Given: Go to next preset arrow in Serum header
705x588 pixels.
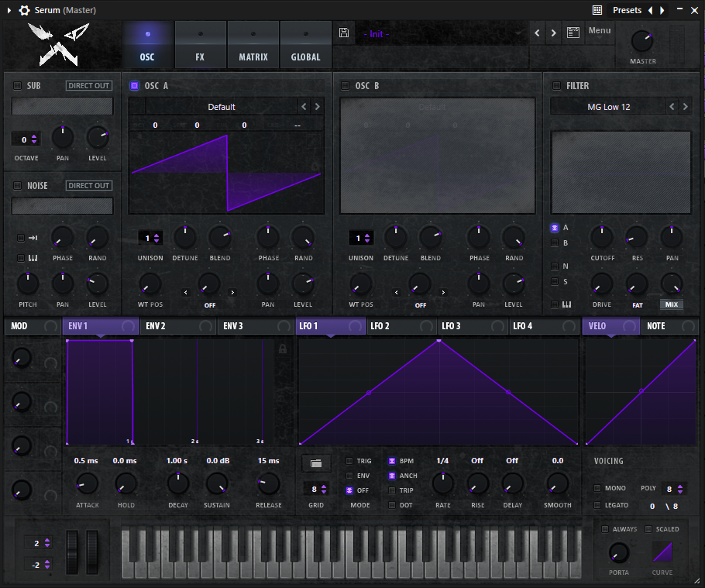Looking at the screenshot, I should 553,33.
